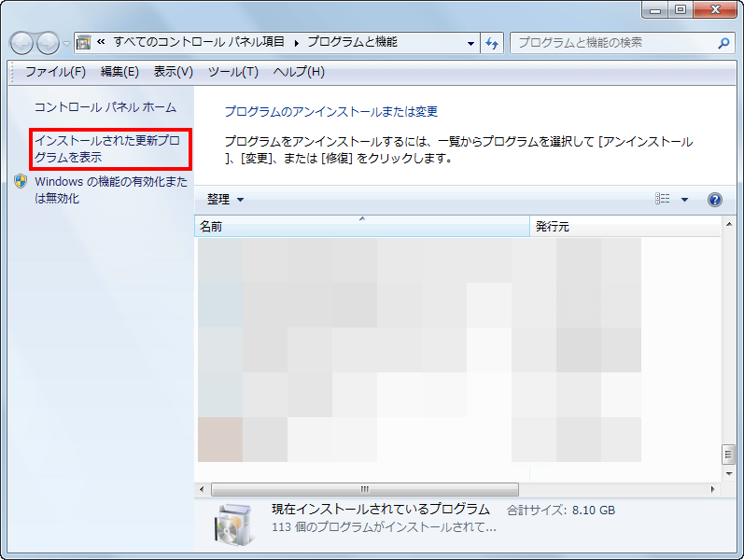The height and width of the screenshot is (560, 744).
Task: Sort list by 名前 column header
Action: [362, 226]
